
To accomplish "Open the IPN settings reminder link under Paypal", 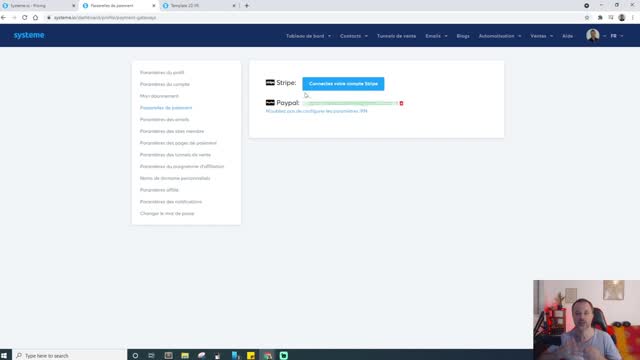I will 316,111.
